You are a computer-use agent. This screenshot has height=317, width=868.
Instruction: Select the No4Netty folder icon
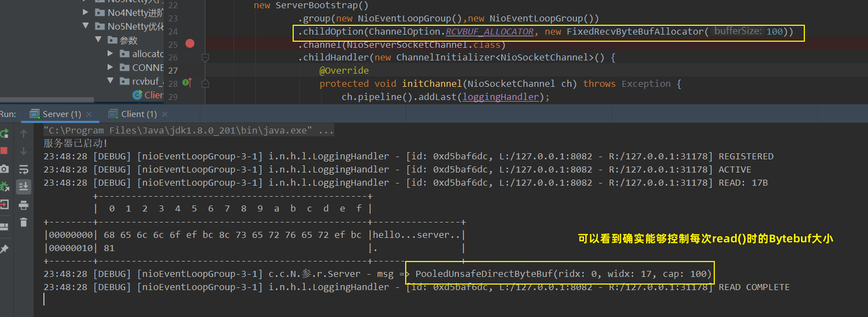click(100, 12)
